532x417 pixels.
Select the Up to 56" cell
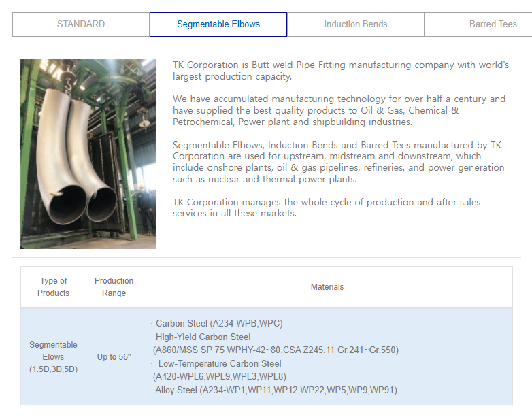(x=114, y=356)
